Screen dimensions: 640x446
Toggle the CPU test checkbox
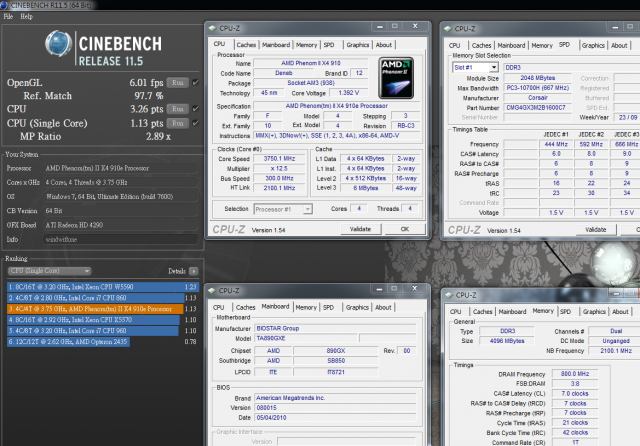196,109
